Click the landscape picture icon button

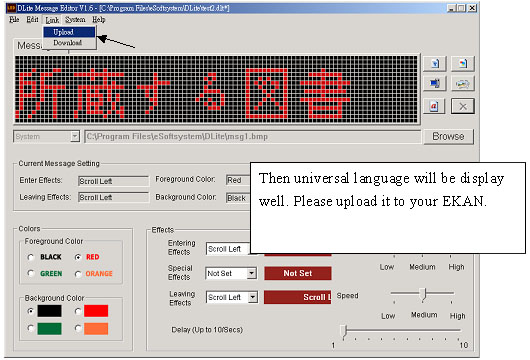pyautogui.click(x=463, y=83)
